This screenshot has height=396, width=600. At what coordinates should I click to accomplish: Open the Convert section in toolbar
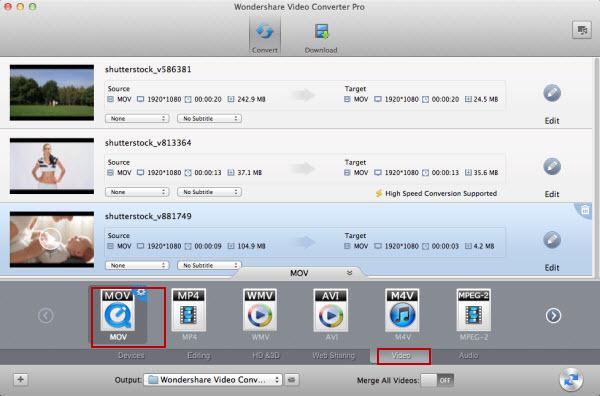[x=265, y=37]
